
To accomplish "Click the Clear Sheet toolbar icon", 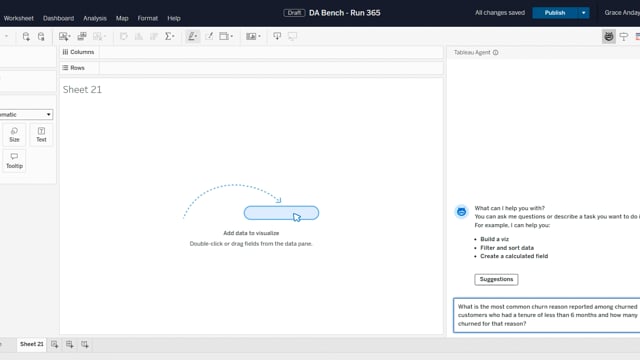I will [x=97, y=36].
